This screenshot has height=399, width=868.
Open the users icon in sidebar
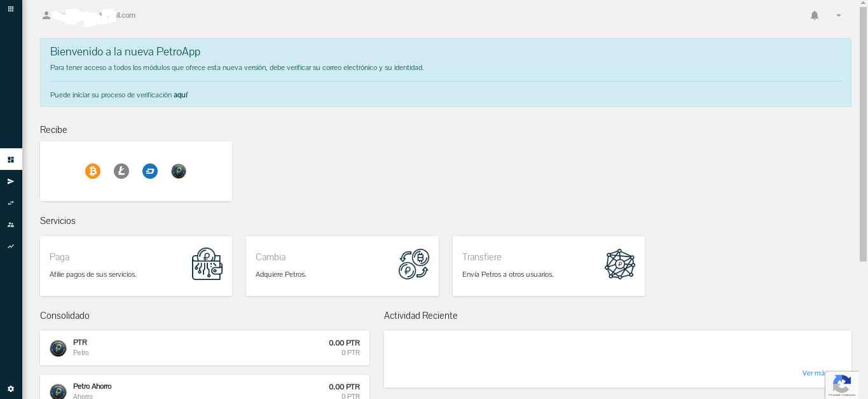pyautogui.click(x=11, y=225)
